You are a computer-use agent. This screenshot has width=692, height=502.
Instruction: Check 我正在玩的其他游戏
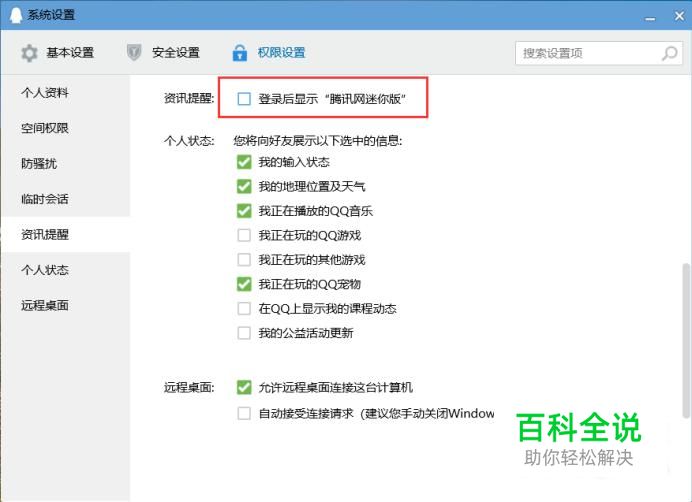pyautogui.click(x=244, y=259)
